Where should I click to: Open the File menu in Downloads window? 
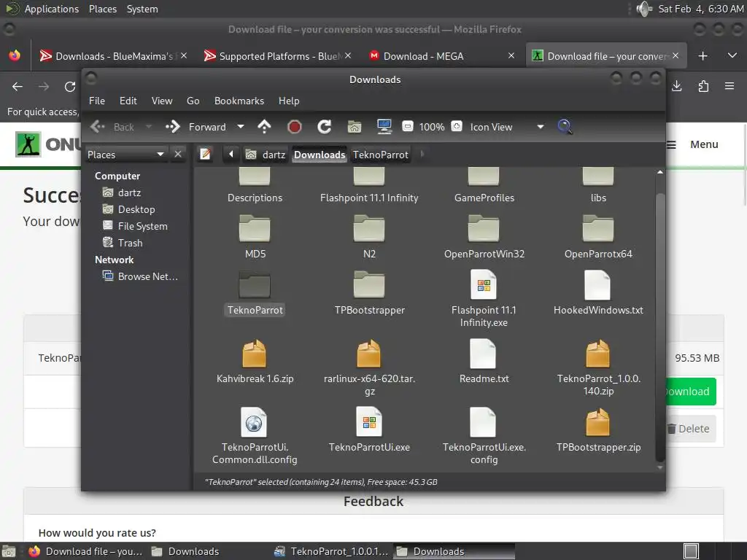[x=97, y=101]
